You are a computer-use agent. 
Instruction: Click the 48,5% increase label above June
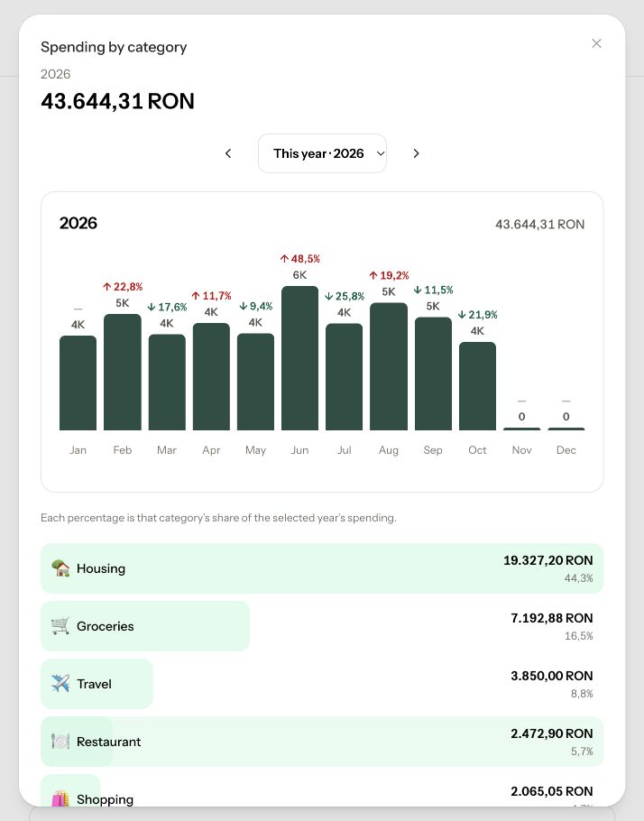point(300,259)
